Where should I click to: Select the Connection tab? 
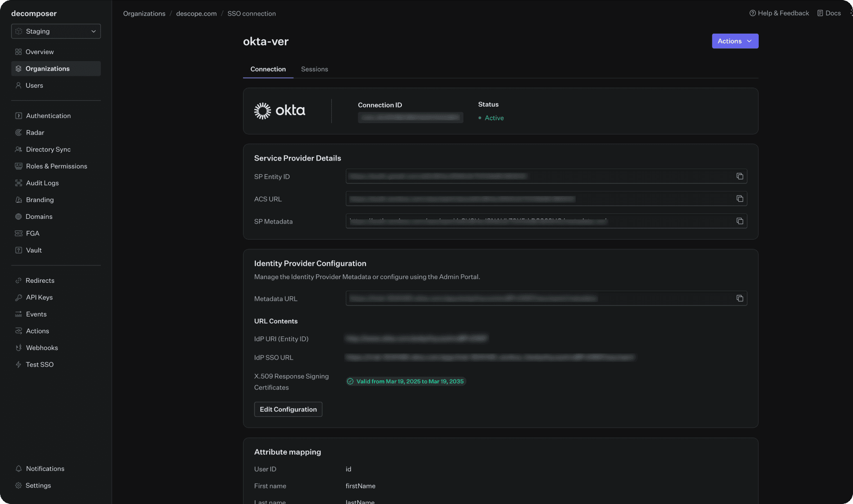point(268,69)
